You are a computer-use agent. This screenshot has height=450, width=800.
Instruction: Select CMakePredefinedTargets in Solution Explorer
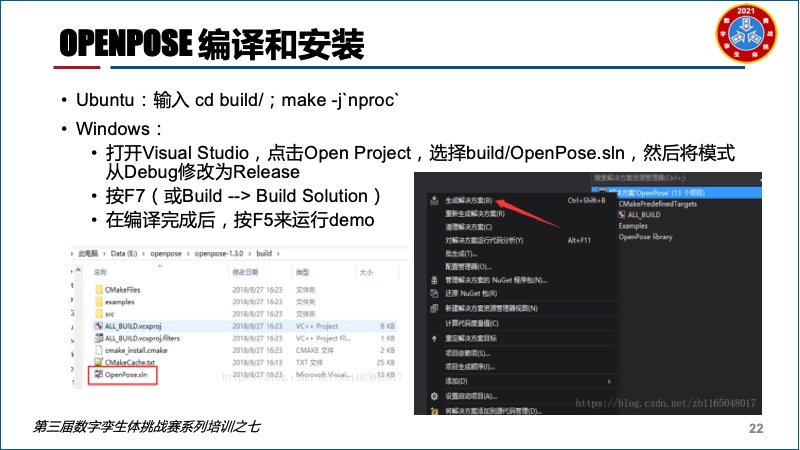tap(658, 204)
